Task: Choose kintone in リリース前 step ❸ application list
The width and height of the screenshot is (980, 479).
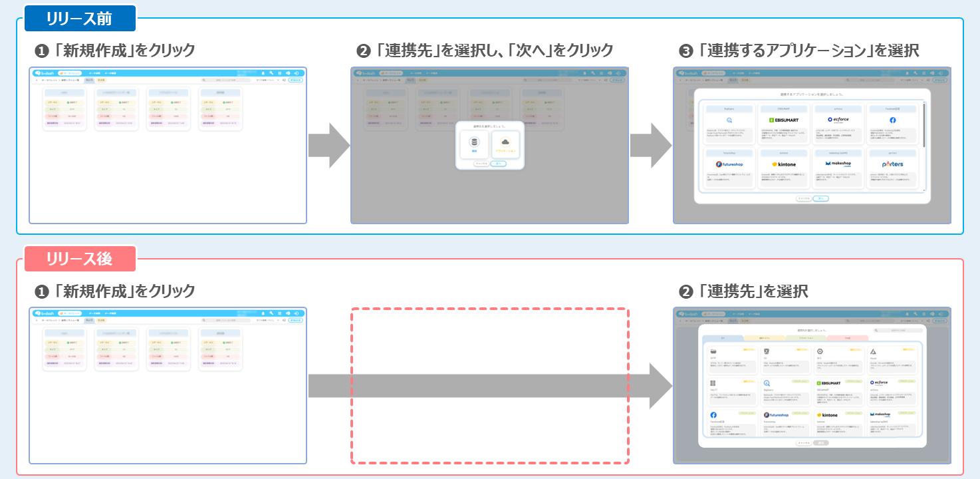Action: pos(784,168)
